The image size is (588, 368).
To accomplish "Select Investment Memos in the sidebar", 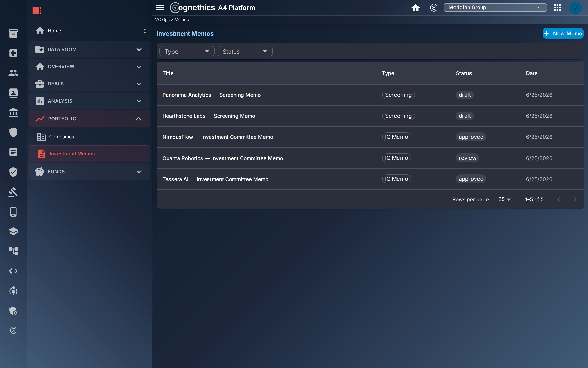I will pyautogui.click(x=89, y=154).
